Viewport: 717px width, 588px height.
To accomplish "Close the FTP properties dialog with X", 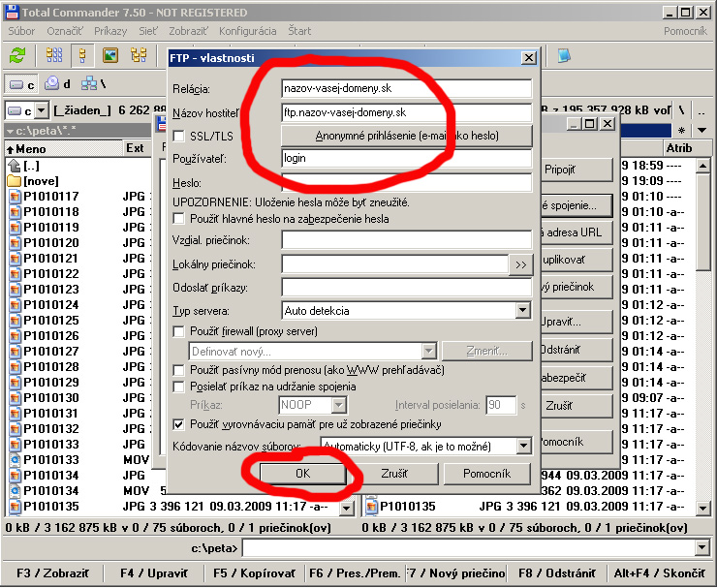I will point(529,58).
